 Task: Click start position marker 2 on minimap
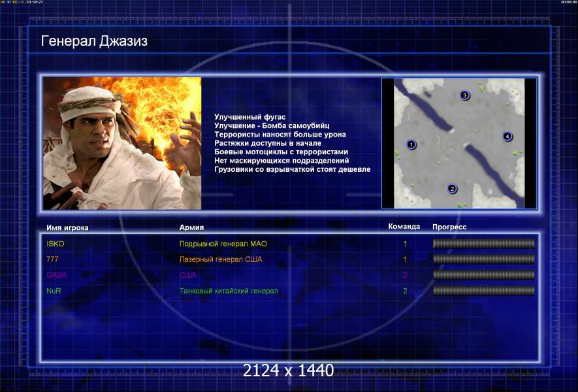tap(453, 189)
